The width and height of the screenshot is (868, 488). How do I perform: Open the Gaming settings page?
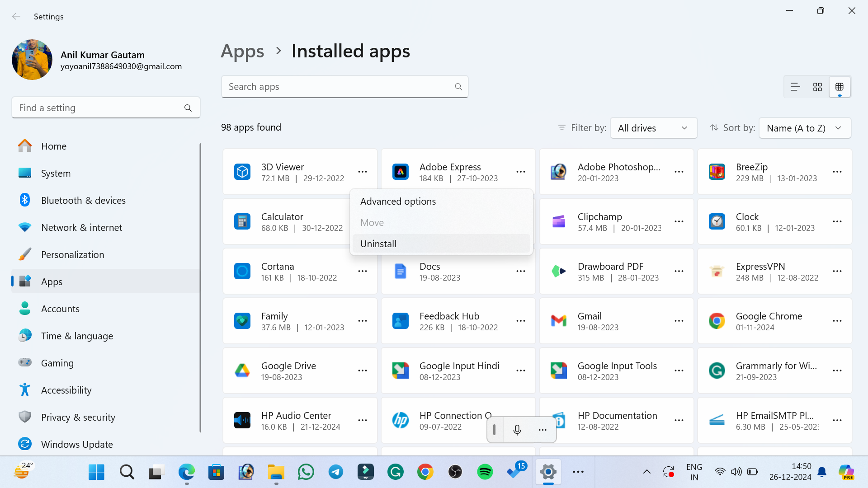105,363
